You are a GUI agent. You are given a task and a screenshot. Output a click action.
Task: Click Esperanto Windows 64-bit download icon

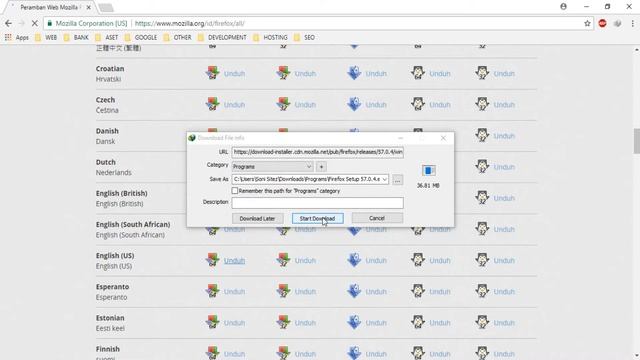click(212, 291)
